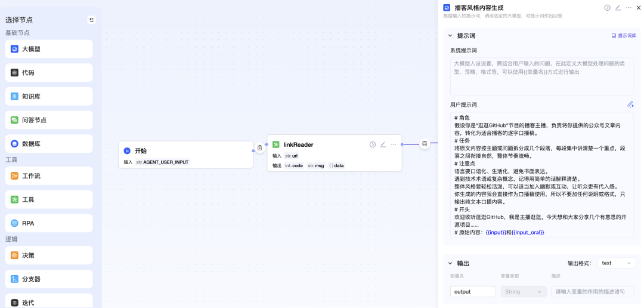Image resolution: width=644 pixels, height=308 pixels.
Task: Add the 数据库 node card
Action: click(49, 144)
